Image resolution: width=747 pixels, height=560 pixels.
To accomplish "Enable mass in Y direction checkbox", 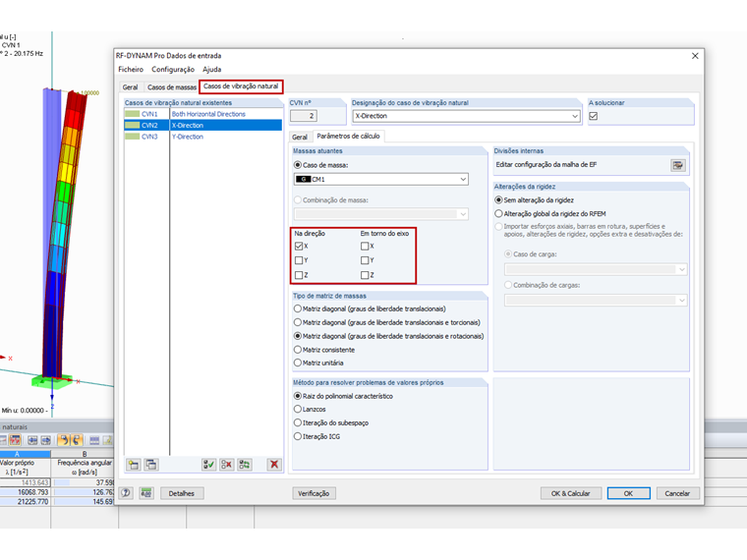I will (299, 260).
